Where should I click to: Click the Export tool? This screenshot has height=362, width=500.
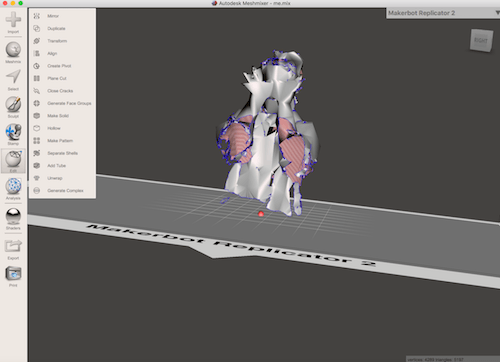(13, 249)
